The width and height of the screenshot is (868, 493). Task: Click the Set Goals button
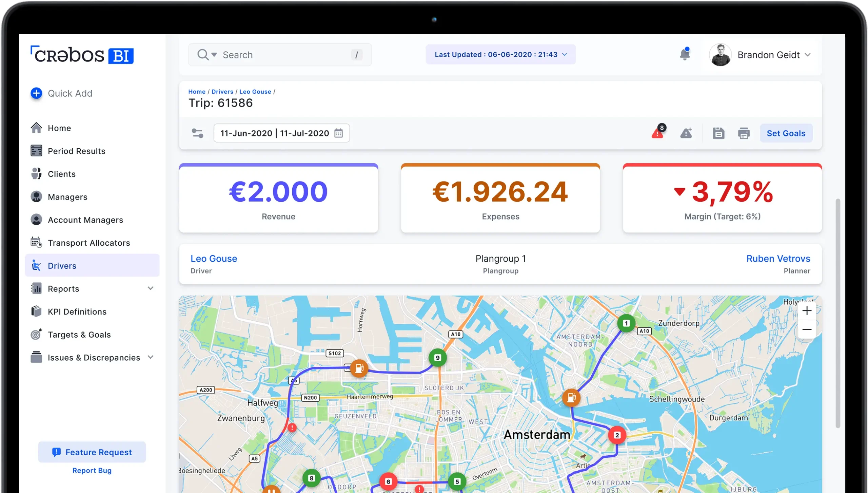tap(786, 133)
